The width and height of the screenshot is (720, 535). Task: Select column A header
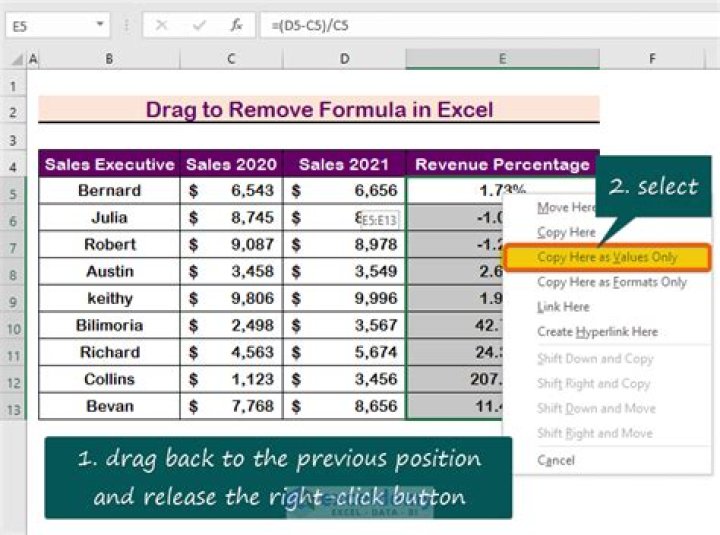(x=33, y=59)
